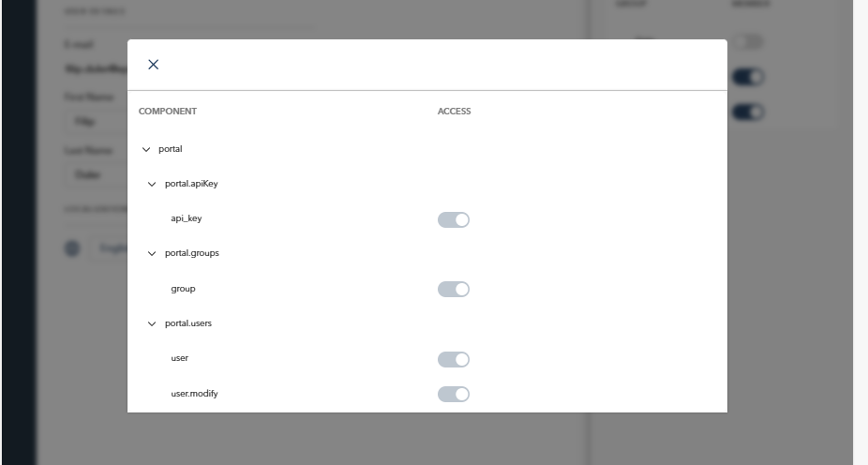Select the portal.users text label
This screenshot has height=465, width=868.
(188, 323)
